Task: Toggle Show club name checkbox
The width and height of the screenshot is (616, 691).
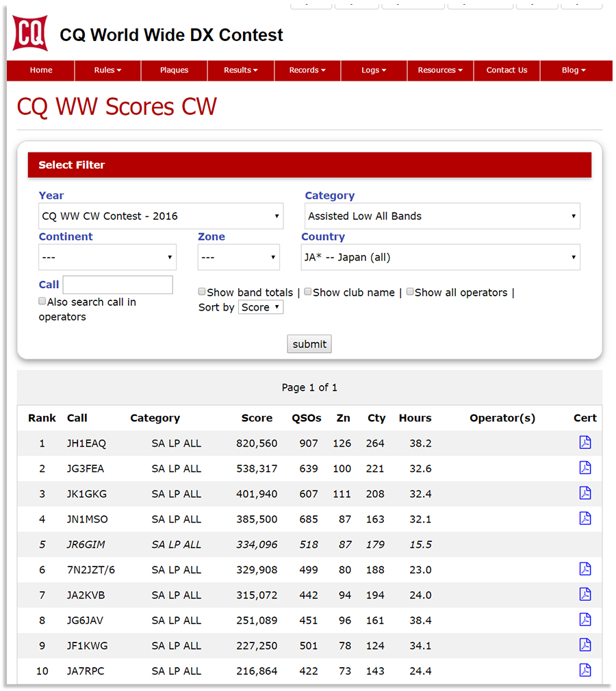Action: coord(308,291)
